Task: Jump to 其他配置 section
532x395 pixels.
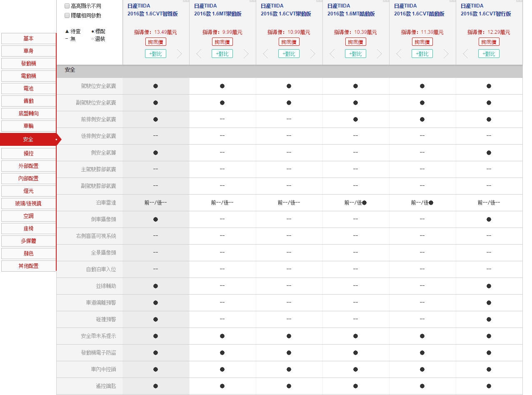Action: (28, 266)
